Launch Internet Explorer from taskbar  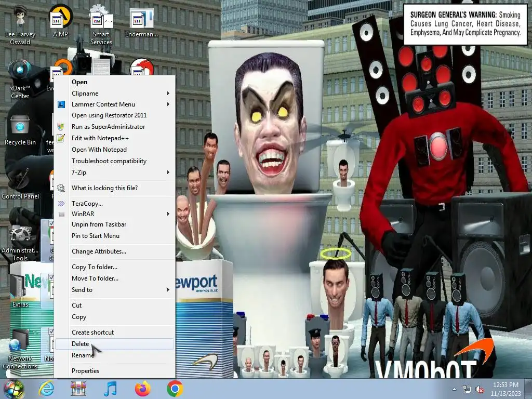(x=46, y=389)
